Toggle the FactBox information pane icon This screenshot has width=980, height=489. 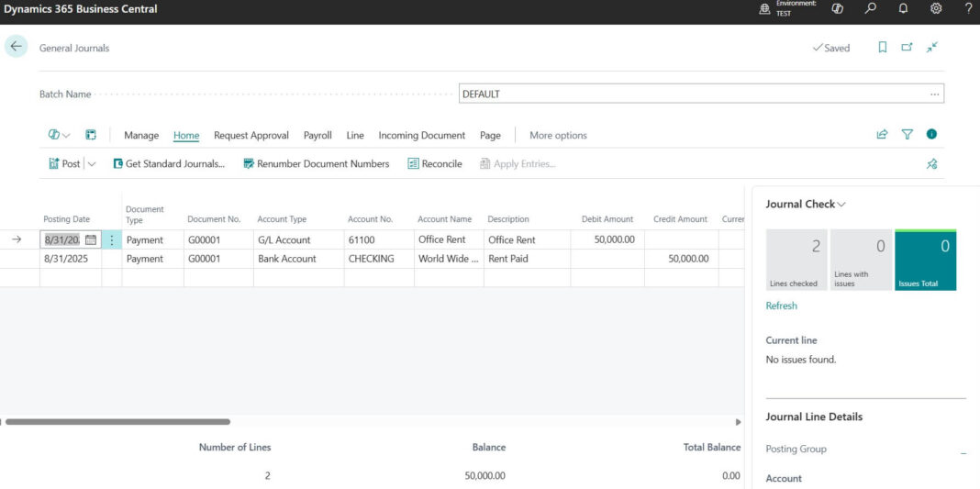(931, 135)
